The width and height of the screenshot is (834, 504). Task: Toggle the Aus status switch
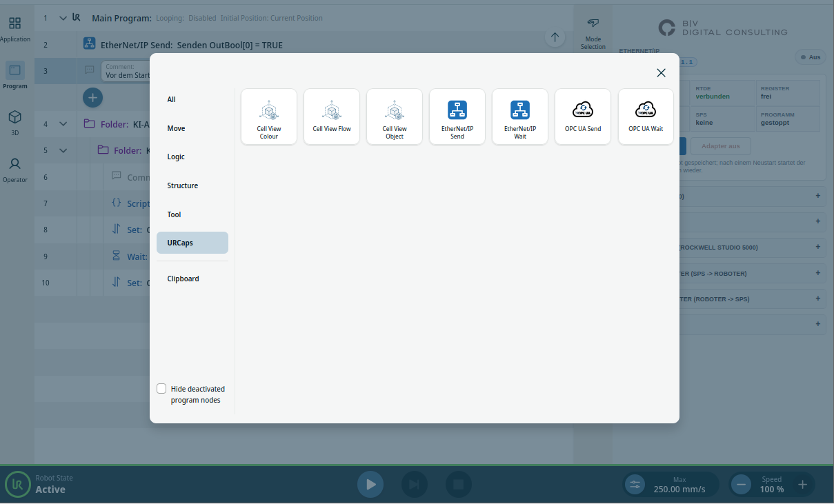click(811, 57)
